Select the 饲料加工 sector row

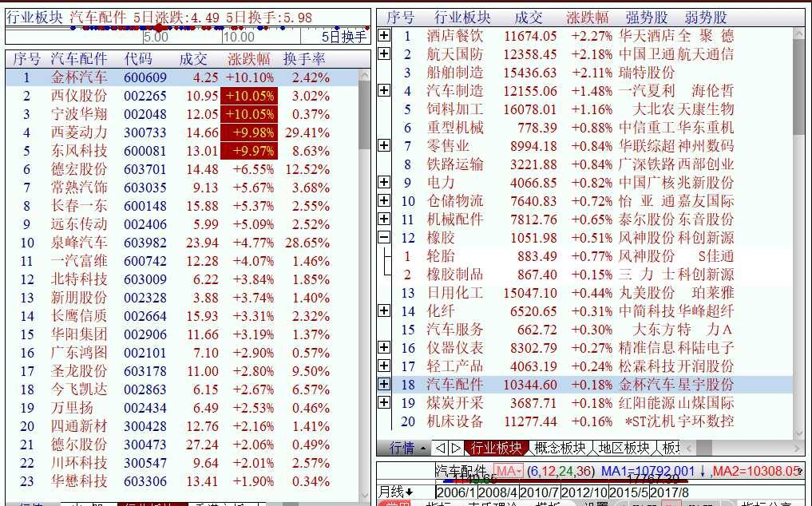[592, 109]
